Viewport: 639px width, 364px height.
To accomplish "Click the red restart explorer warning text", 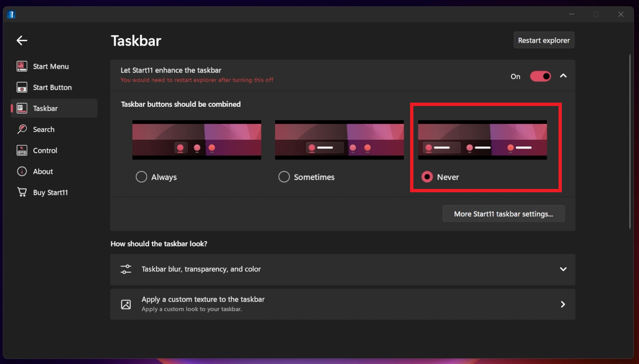I will click(197, 80).
